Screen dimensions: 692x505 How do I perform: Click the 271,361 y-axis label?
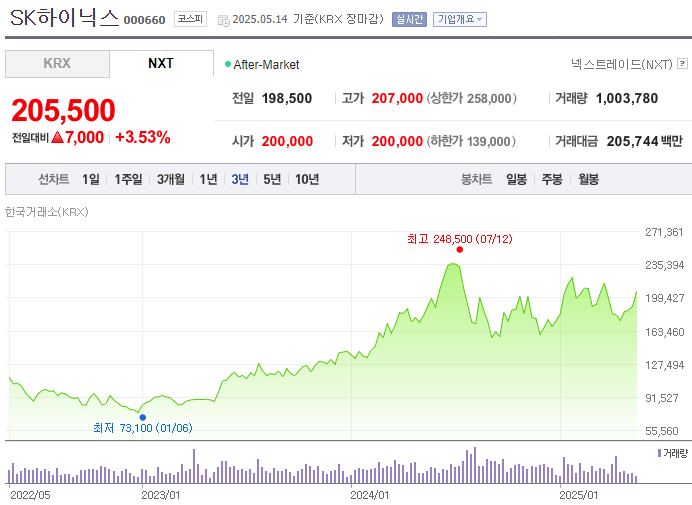664,232
